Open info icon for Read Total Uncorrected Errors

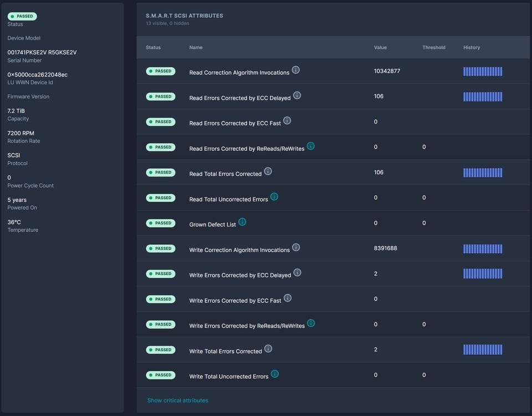coord(274,197)
